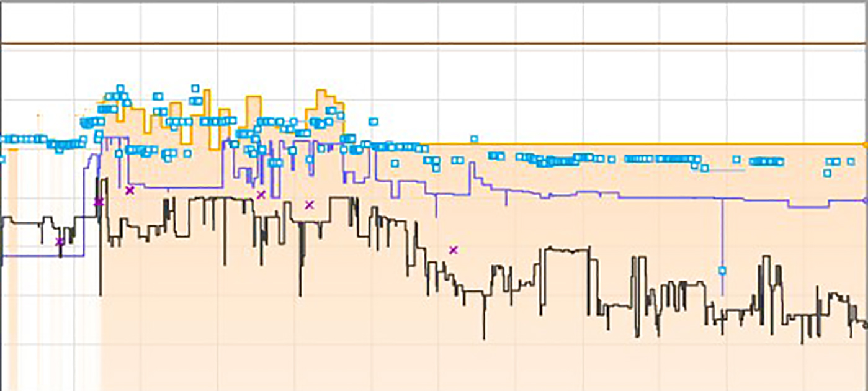This screenshot has width=868, height=391.
Task: Select the orange line's right endpoint dot
Action: (865, 145)
